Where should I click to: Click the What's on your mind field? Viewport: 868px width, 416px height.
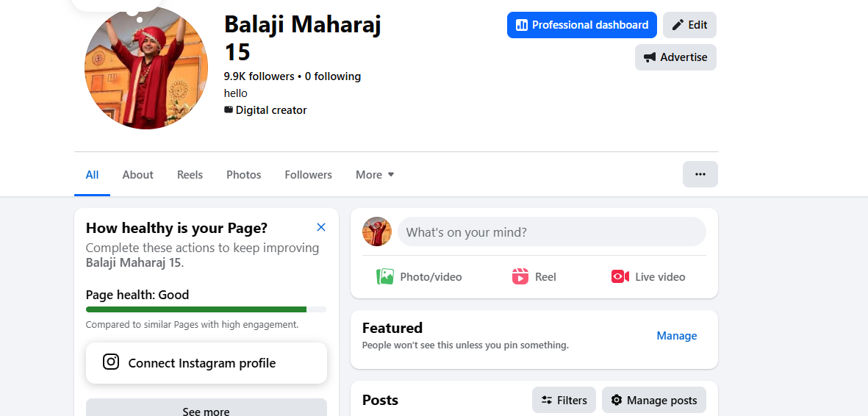(x=552, y=232)
